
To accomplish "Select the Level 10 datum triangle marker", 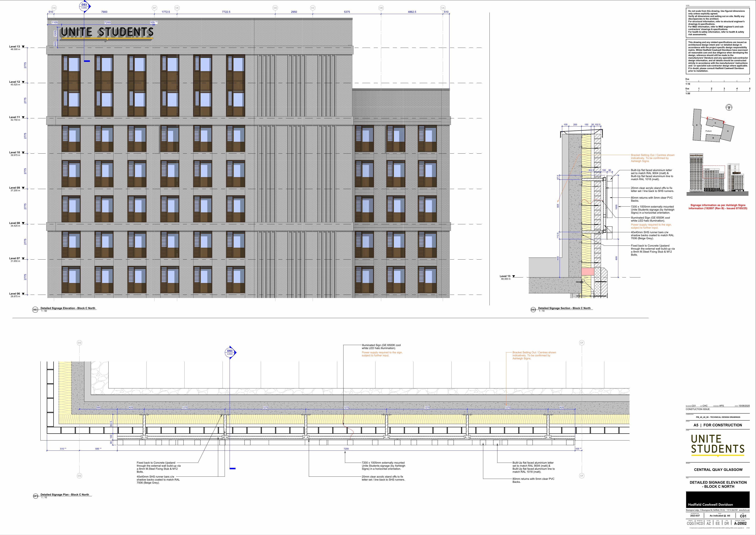I will coord(23,152).
